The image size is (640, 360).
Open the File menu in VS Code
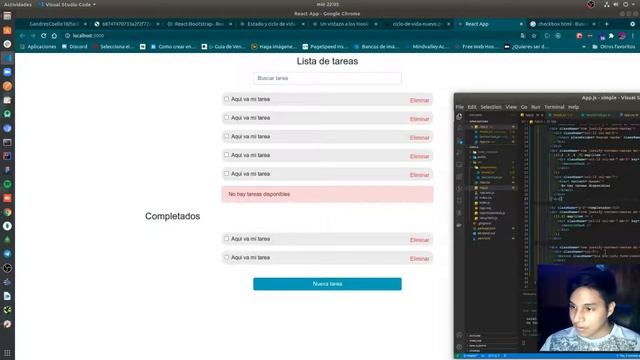tap(460, 107)
